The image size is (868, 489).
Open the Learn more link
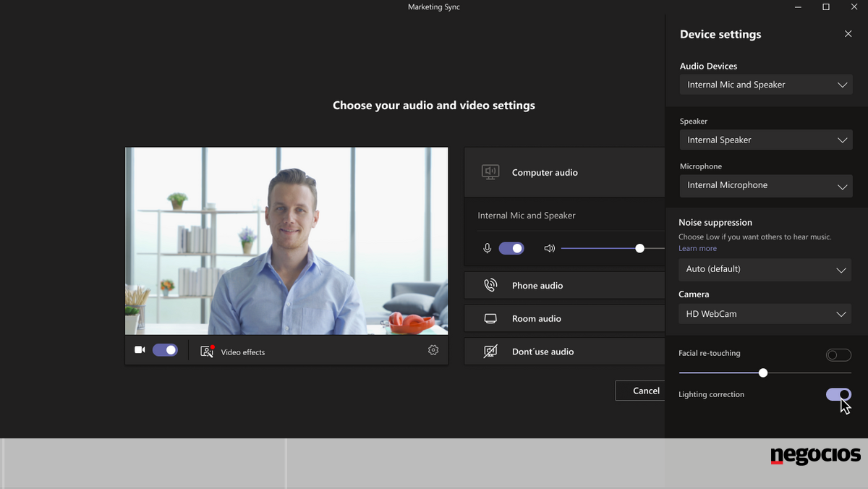click(697, 248)
